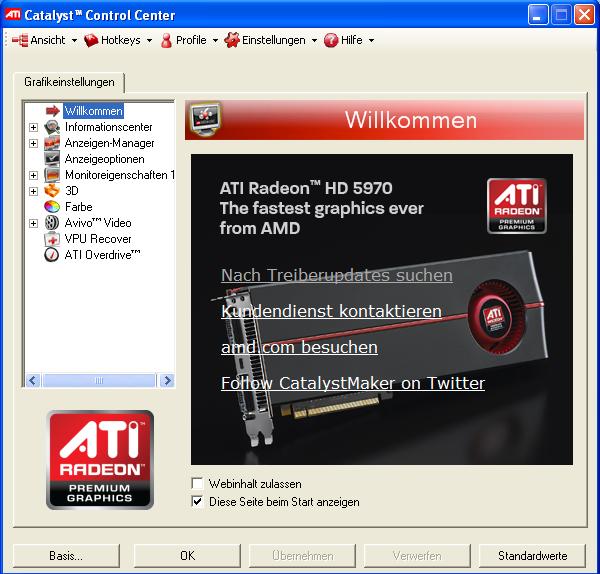The width and height of the screenshot is (600, 574).
Task: Minimize the Catalyst Control Center window
Action: point(538,15)
